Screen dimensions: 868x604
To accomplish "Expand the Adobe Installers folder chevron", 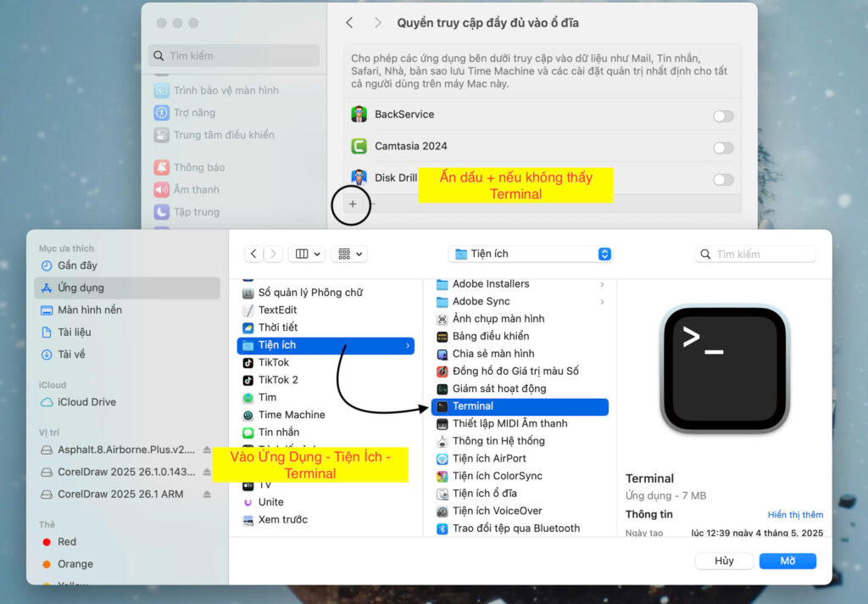I will 602,284.
